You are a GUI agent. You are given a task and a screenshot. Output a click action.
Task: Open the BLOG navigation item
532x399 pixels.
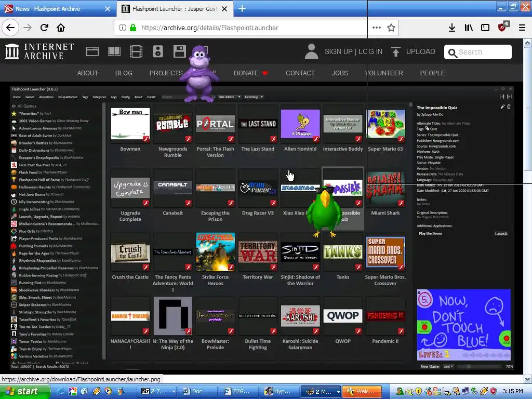[124, 73]
